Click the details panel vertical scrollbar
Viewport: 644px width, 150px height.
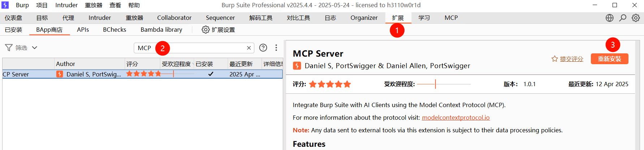(x=637, y=95)
